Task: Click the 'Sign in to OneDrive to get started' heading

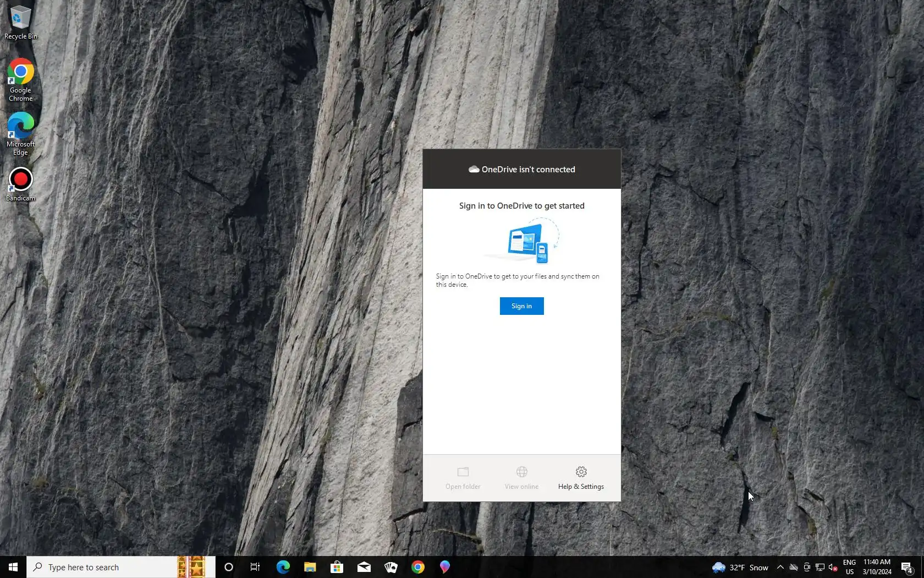Action: tap(522, 206)
